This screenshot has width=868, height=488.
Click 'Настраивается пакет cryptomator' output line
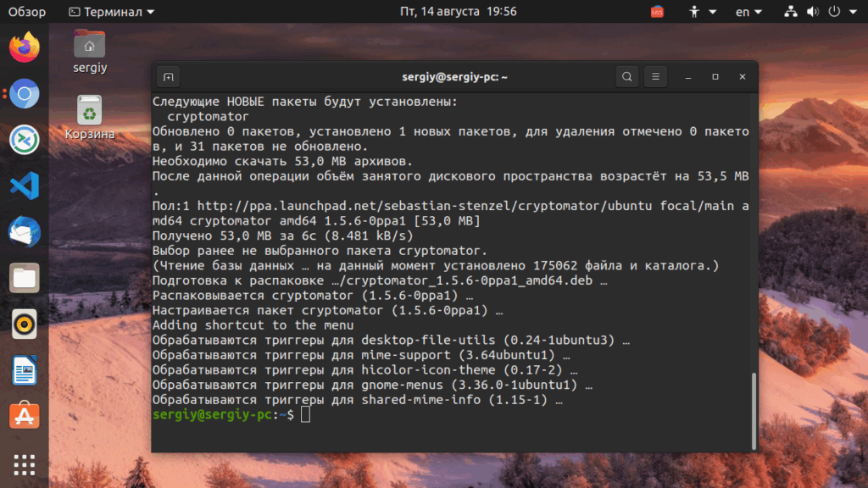tap(328, 310)
